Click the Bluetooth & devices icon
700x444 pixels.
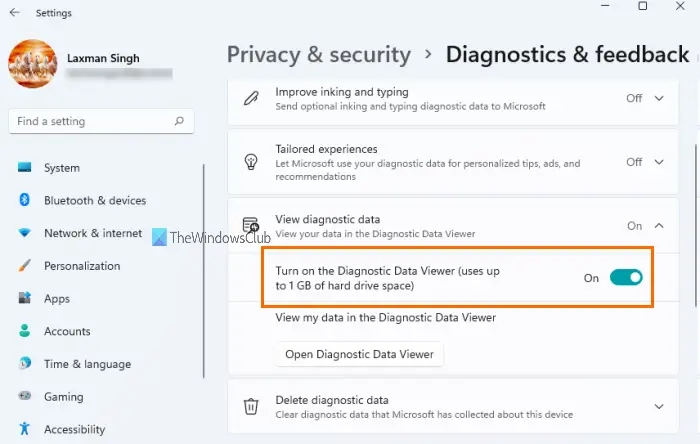click(25, 200)
